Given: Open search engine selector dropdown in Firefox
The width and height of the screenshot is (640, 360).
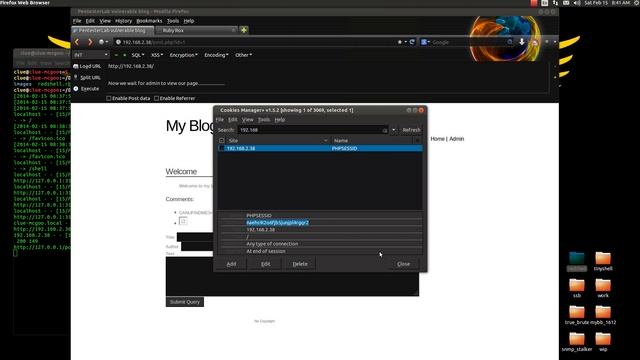Looking at the screenshot, I should point(425,42).
